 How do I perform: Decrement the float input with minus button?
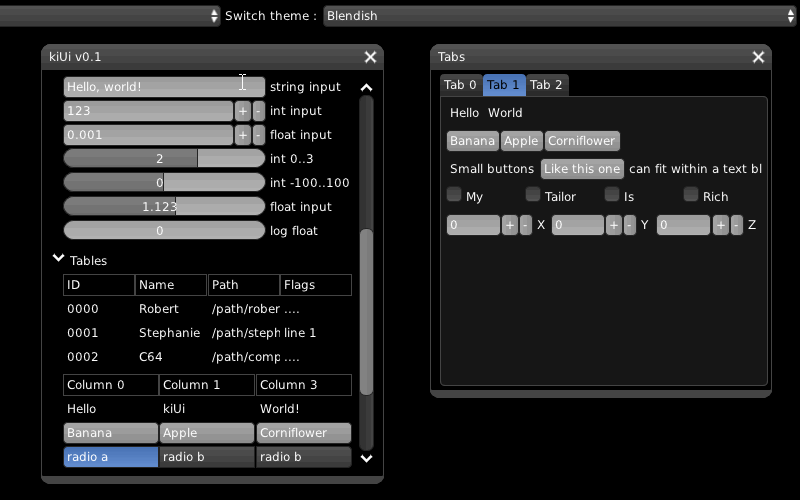tap(259, 135)
